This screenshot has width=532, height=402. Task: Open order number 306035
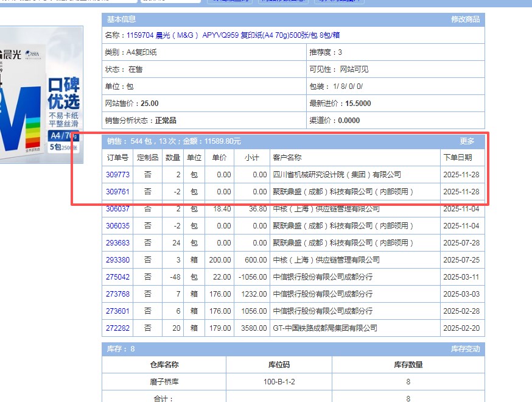pyautogui.click(x=117, y=226)
